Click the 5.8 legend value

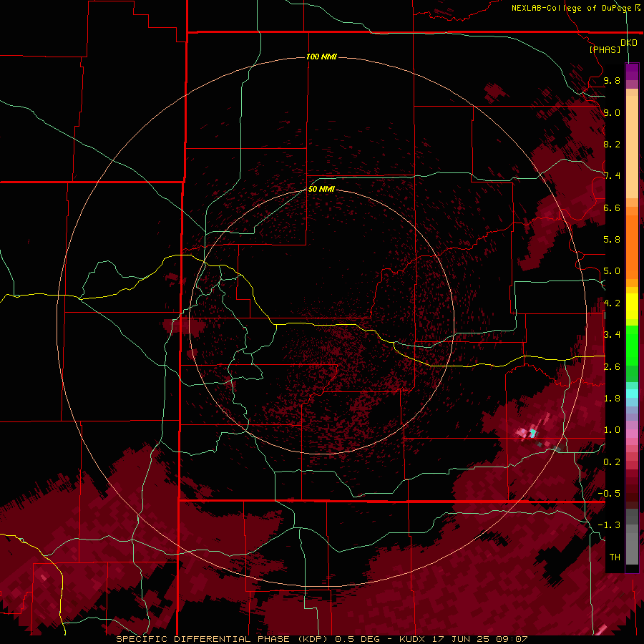[612, 240]
